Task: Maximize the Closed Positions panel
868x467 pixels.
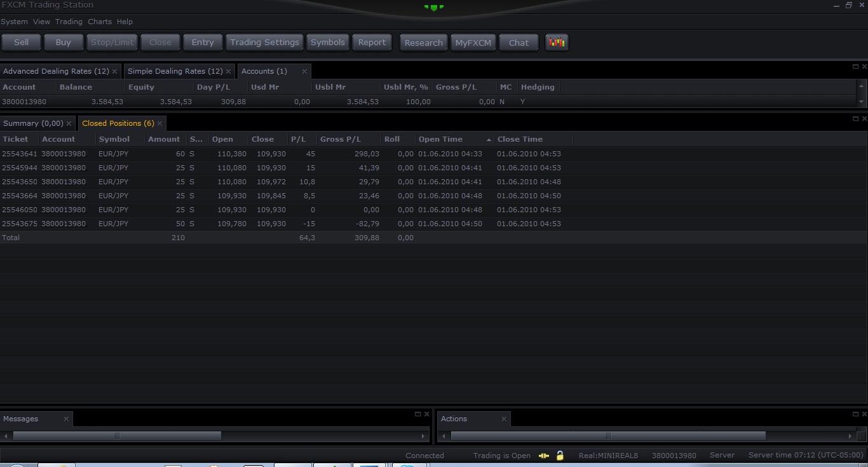Action: point(855,118)
